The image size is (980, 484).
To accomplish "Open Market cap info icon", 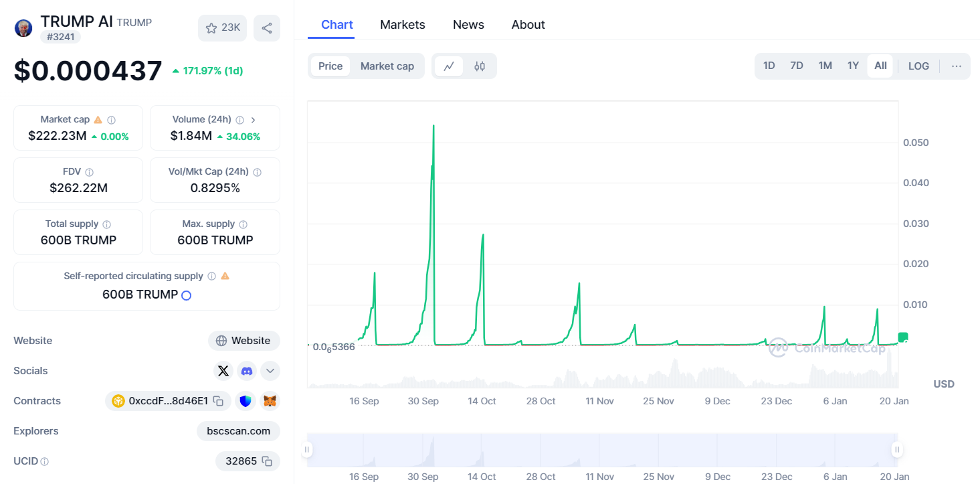I will click(112, 120).
